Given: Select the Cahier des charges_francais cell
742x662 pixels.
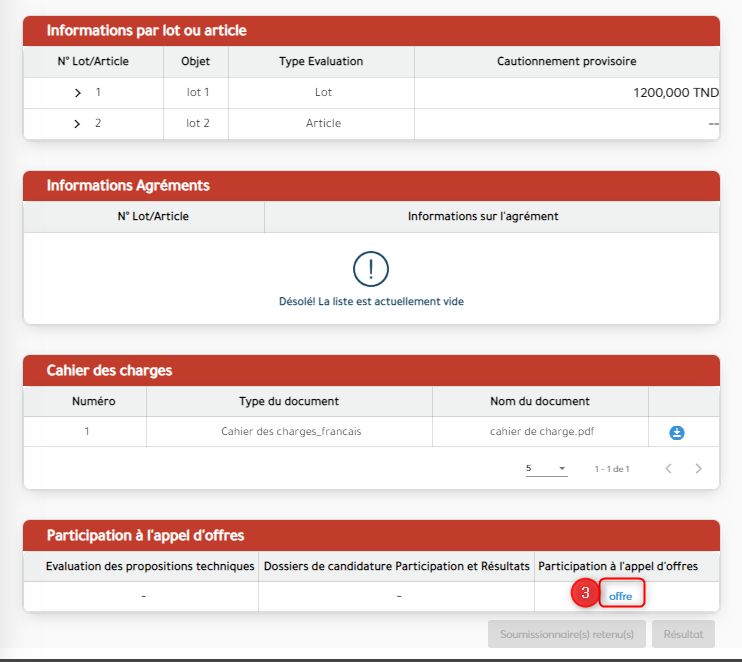Looking at the screenshot, I should 289,432.
